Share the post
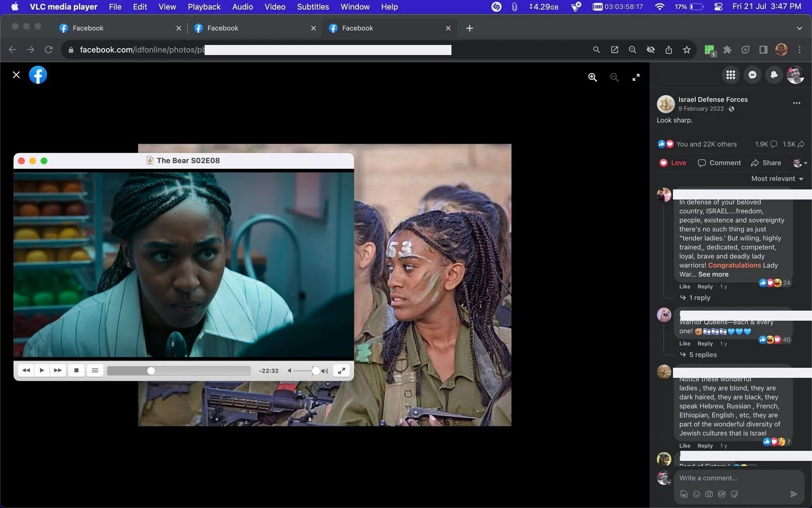This screenshot has height=508, width=812. [766, 163]
